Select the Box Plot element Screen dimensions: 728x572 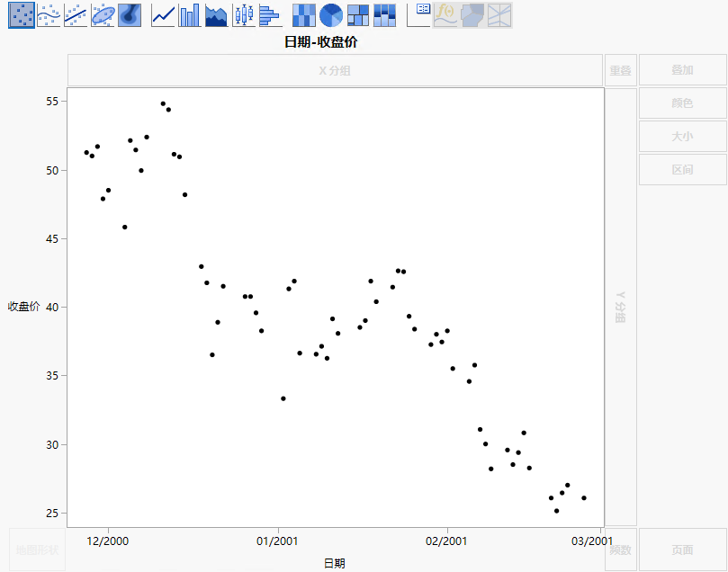pos(244,15)
